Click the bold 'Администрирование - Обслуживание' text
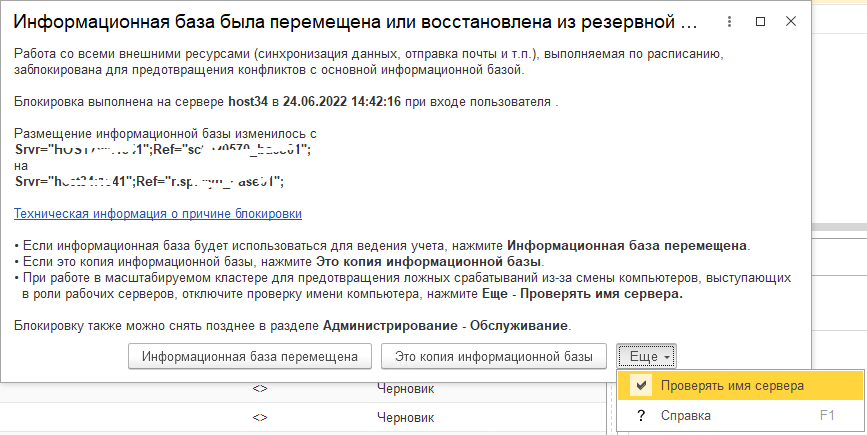Image resolution: width=867 pixels, height=435 pixels. [x=445, y=326]
